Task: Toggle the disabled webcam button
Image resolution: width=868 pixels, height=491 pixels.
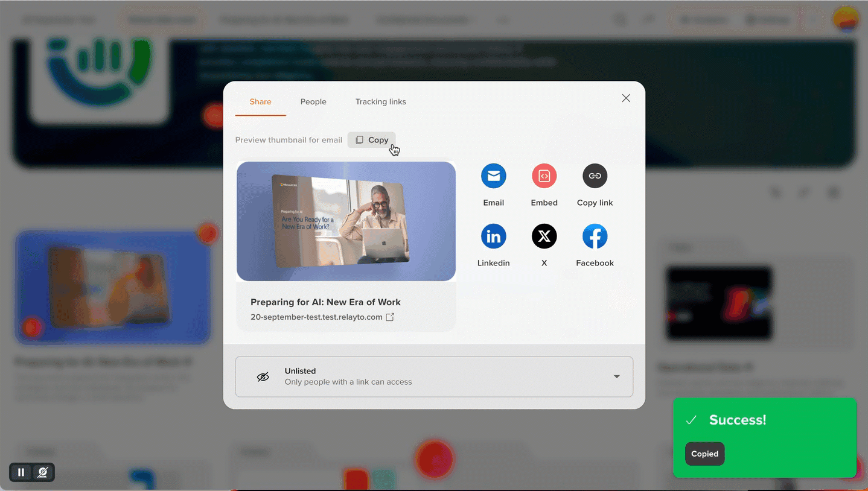Action: pyautogui.click(x=43, y=472)
